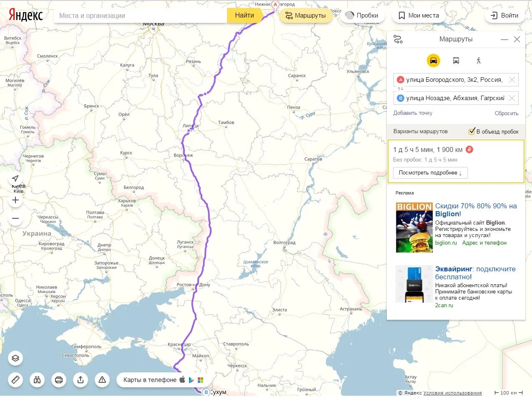This screenshot has height=397, width=532.
Task: Click 'Добавить точку' link
Action: tap(413, 113)
